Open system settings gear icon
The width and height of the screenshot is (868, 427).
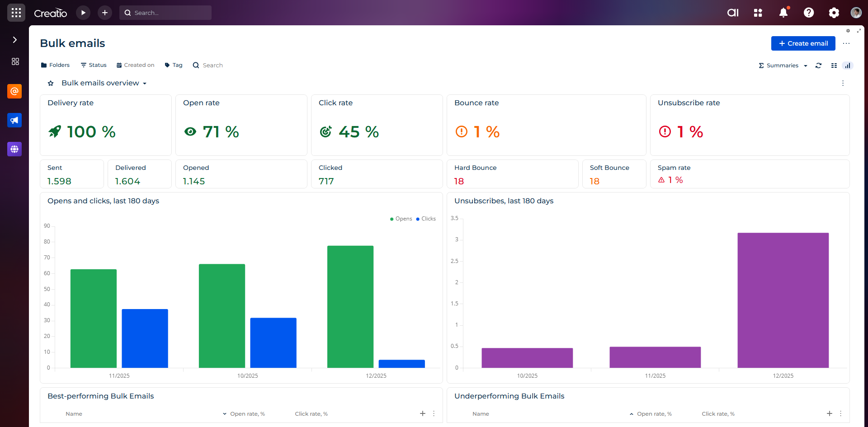[834, 13]
